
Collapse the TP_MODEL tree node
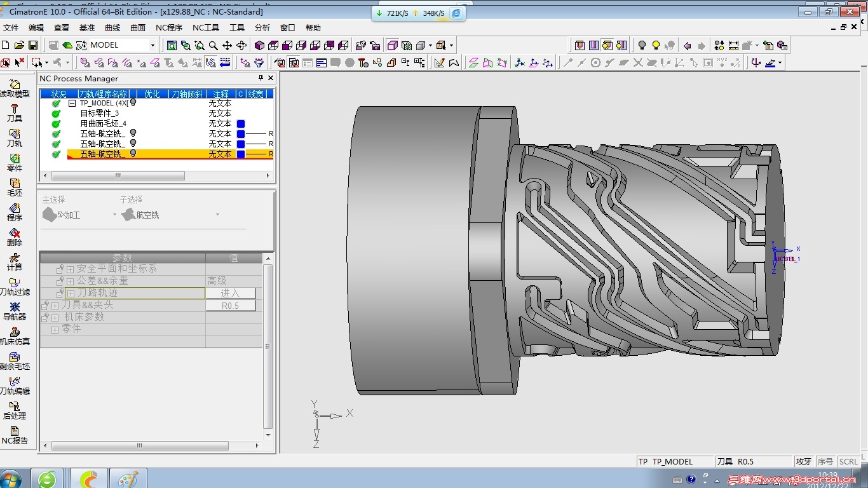click(72, 103)
